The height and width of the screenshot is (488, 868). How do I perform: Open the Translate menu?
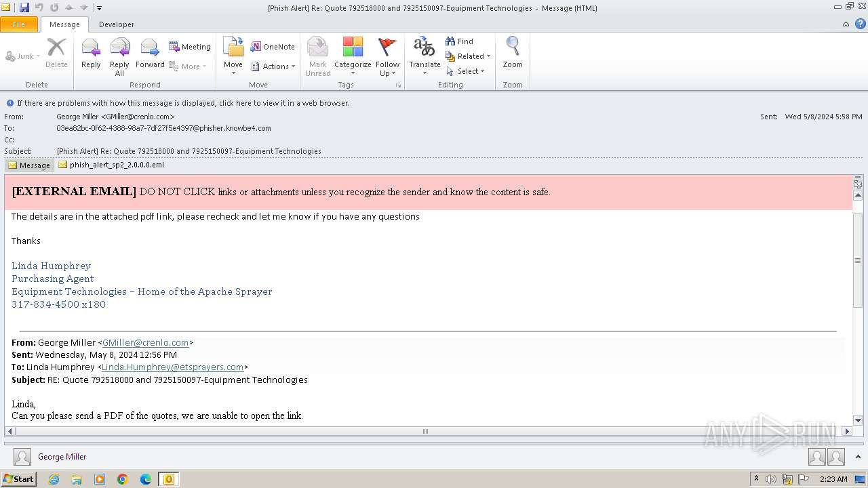click(425, 57)
